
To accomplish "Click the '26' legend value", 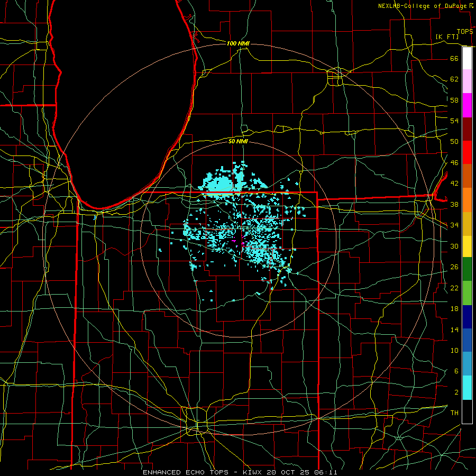I will tap(454, 267).
